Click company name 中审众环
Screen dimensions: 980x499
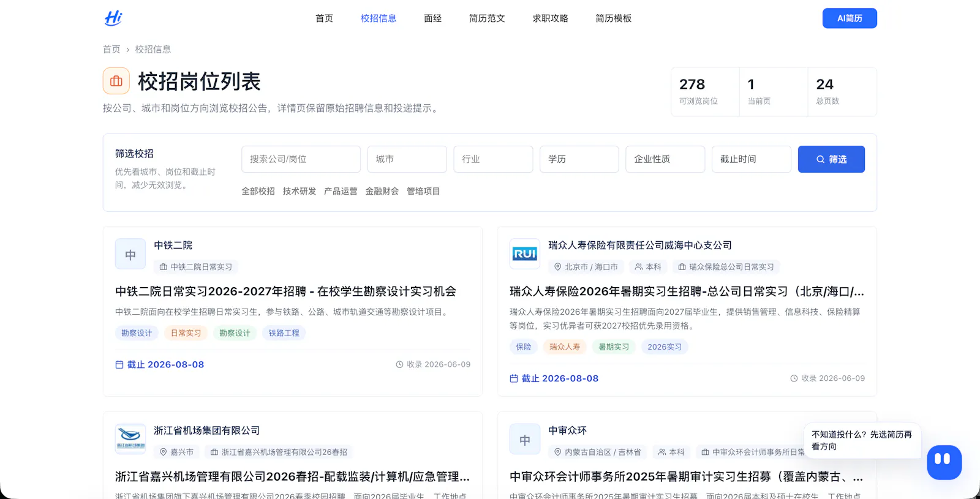click(x=567, y=430)
